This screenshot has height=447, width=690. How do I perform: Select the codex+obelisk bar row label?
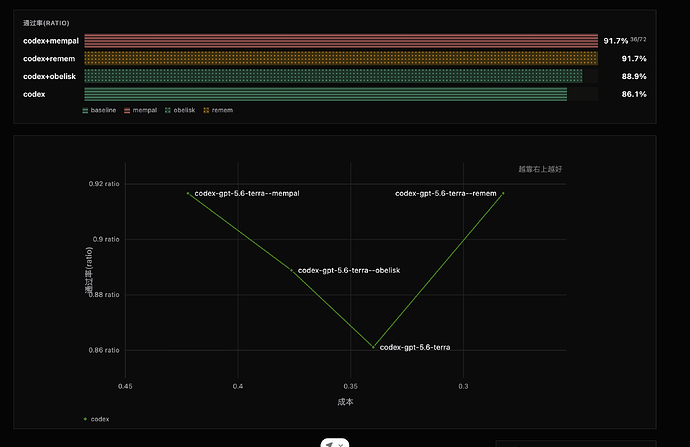point(50,76)
